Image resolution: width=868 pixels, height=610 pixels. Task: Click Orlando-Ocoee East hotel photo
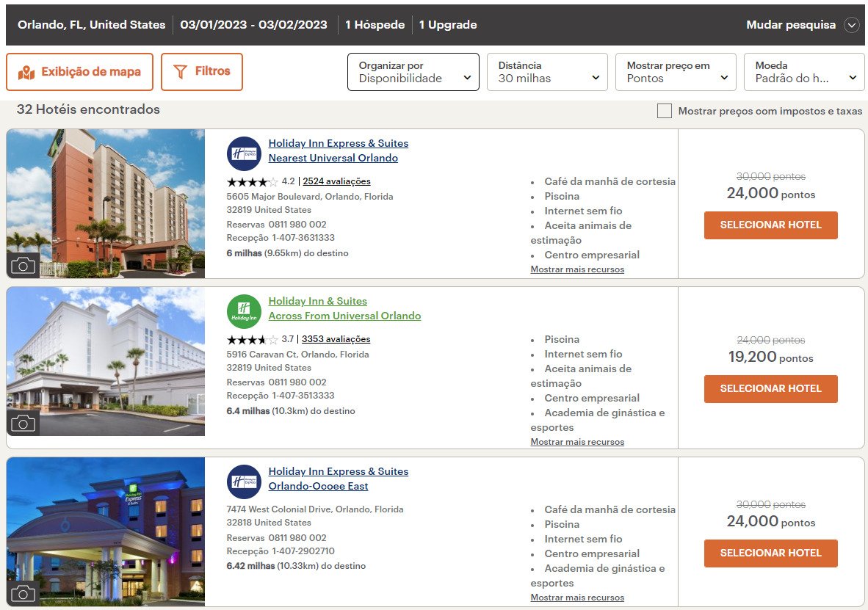(105, 532)
